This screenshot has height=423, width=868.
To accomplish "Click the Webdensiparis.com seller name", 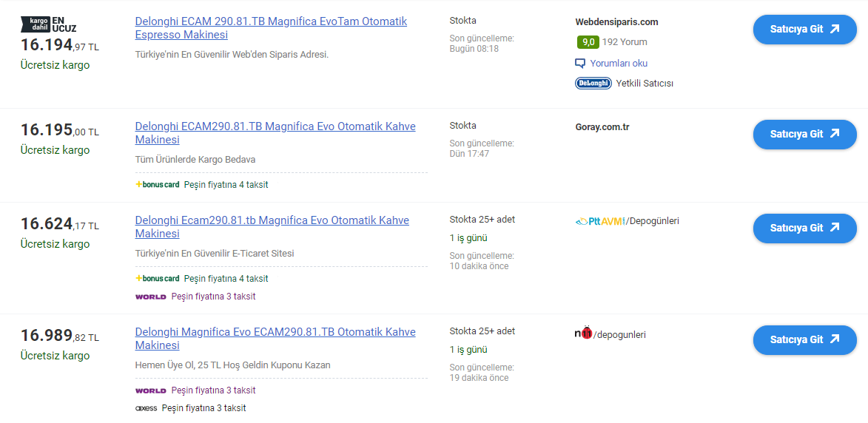I will [x=616, y=22].
